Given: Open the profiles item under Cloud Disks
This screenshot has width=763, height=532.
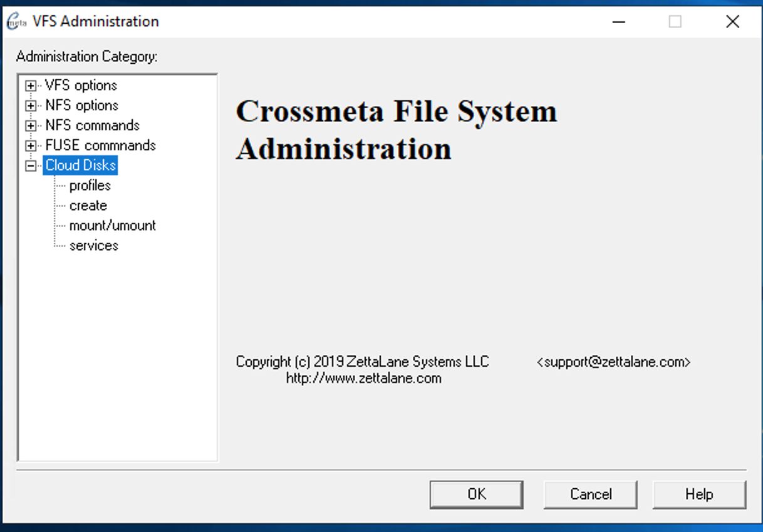Looking at the screenshot, I should (90, 186).
